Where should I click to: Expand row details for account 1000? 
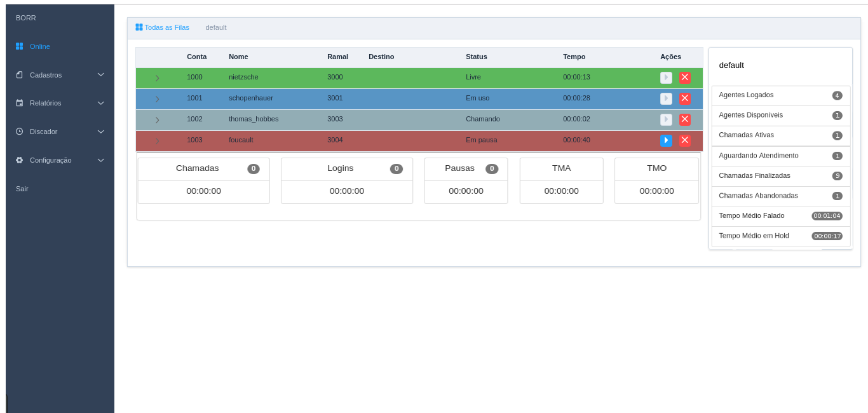[x=157, y=78]
